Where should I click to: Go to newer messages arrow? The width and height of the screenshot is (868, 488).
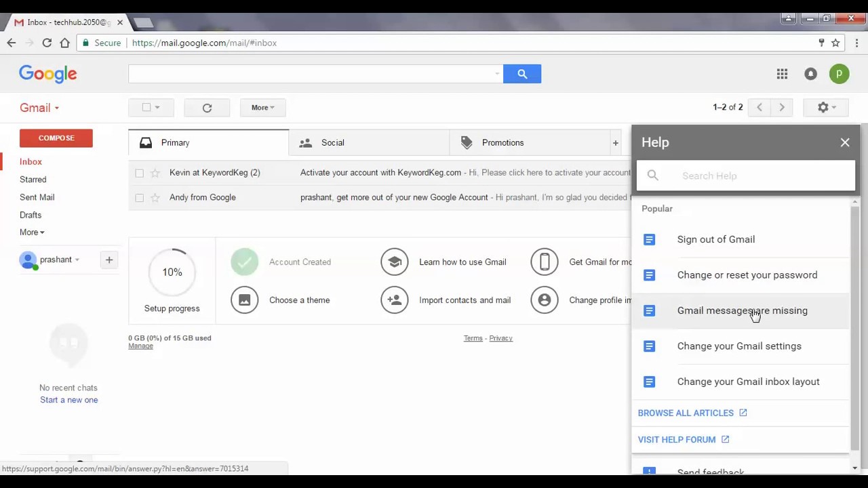pos(759,107)
